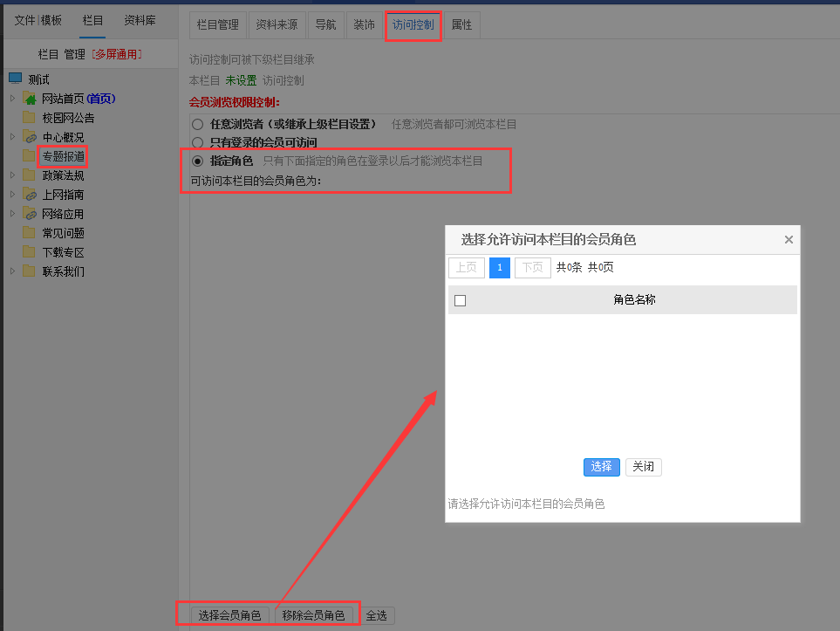Click the 网站首页 home folder icon

click(31, 98)
